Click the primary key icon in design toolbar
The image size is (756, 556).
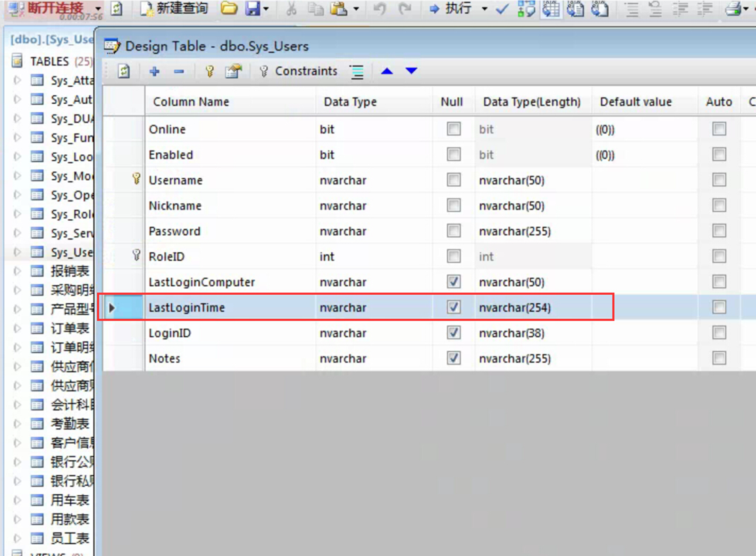pos(210,72)
